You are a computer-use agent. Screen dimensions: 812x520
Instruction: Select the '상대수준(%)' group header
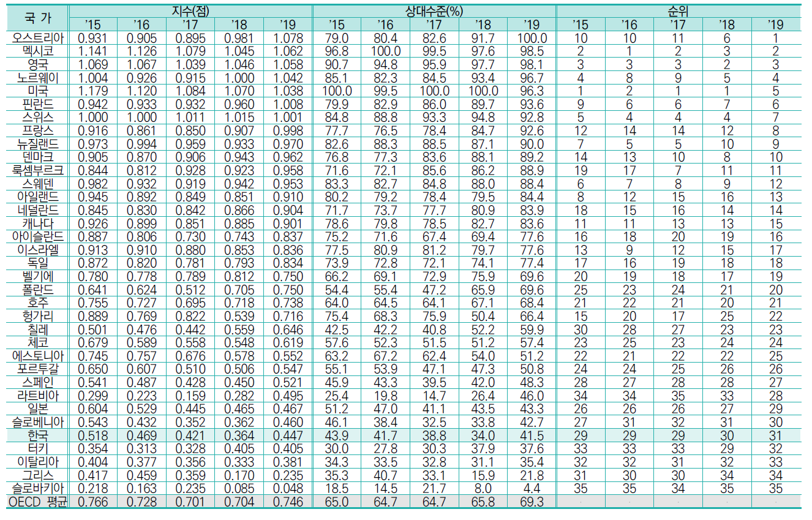click(x=434, y=10)
